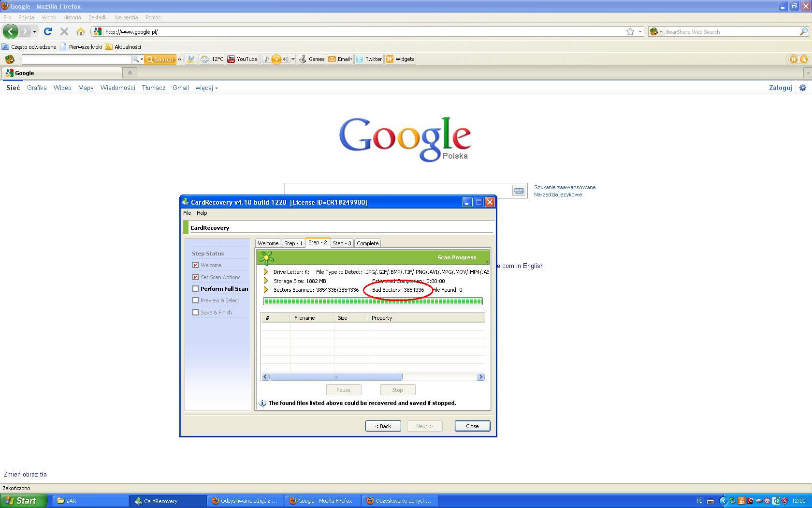Click the orange Search toolbar button
This screenshot has width=812, height=508.
coord(160,59)
